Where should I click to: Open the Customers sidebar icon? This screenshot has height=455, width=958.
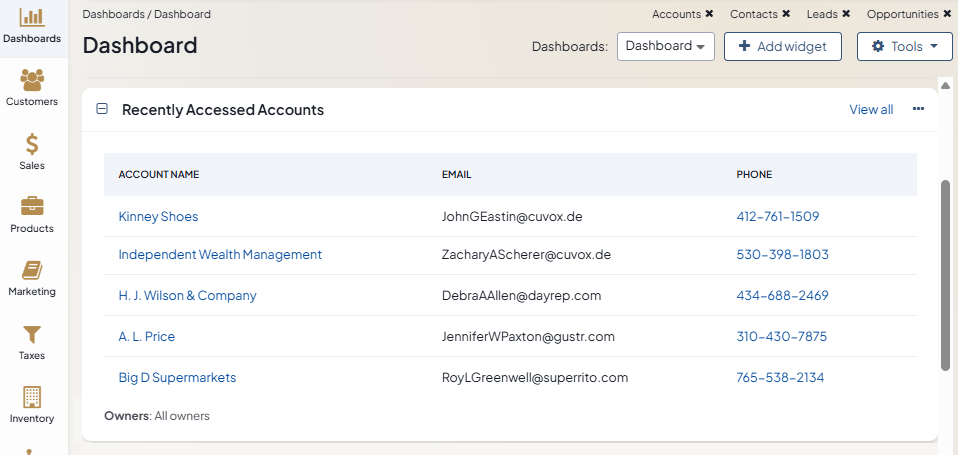[x=32, y=80]
